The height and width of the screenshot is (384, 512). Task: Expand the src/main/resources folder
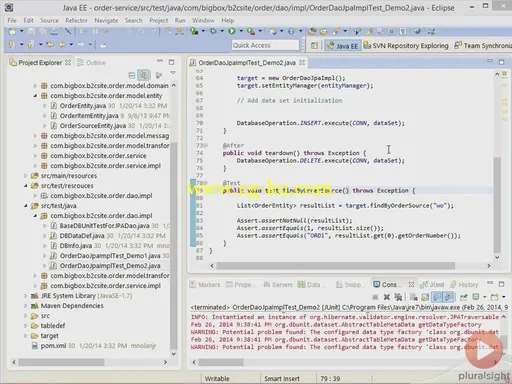[25, 176]
